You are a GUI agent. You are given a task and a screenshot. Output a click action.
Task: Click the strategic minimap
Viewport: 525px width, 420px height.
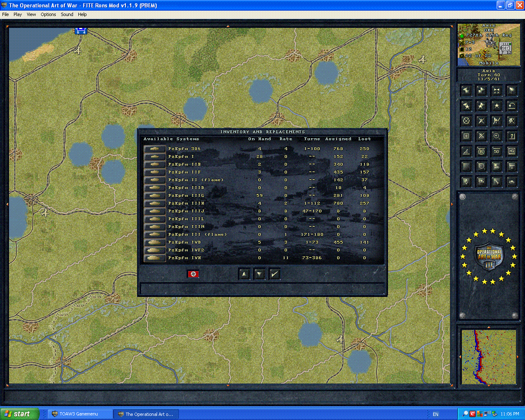[488, 356]
